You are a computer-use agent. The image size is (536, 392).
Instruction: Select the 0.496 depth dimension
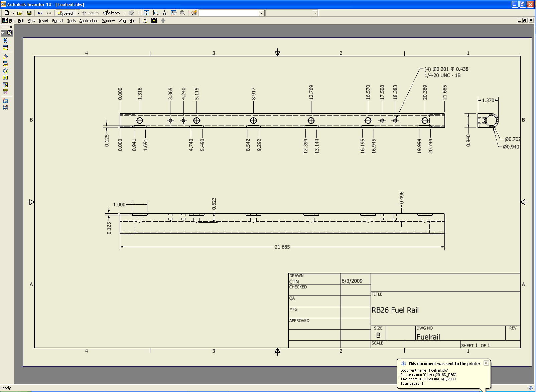point(402,198)
